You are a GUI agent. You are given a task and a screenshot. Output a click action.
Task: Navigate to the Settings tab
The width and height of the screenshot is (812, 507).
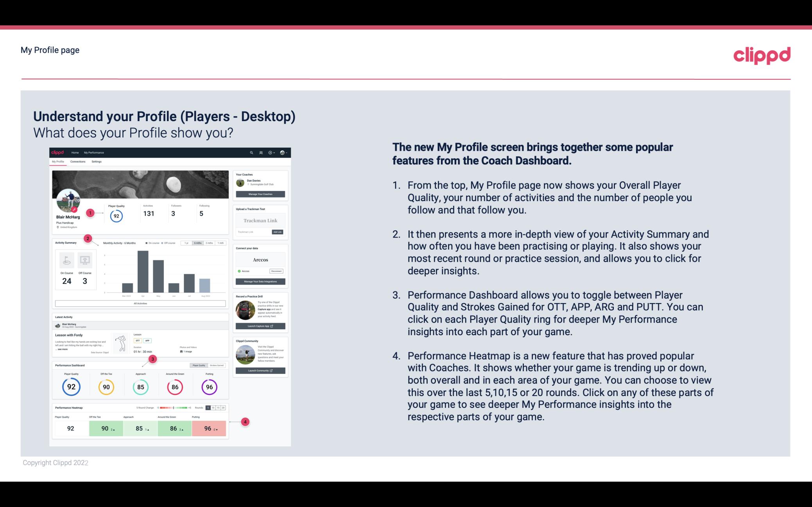[95, 162]
